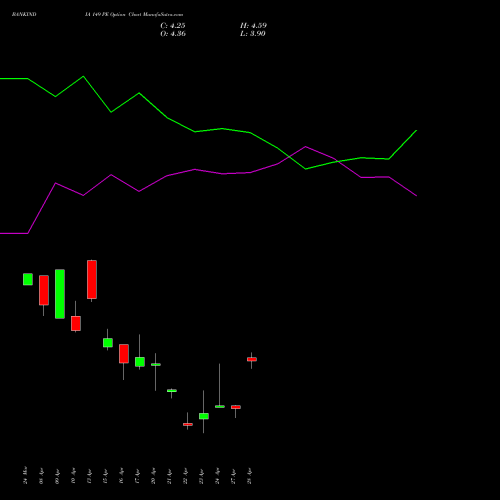Click the low value L: 3.90
This screenshot has height=500, width=500.
tap(253, 34)
